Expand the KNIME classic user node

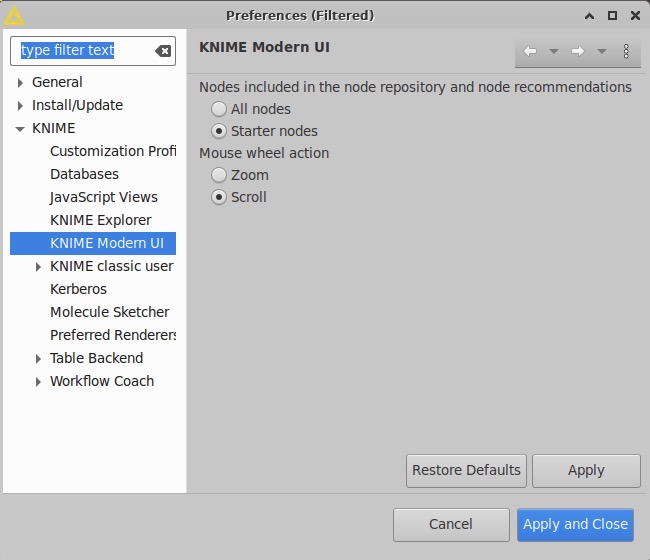pyautogui.click(x=38, y=267)
